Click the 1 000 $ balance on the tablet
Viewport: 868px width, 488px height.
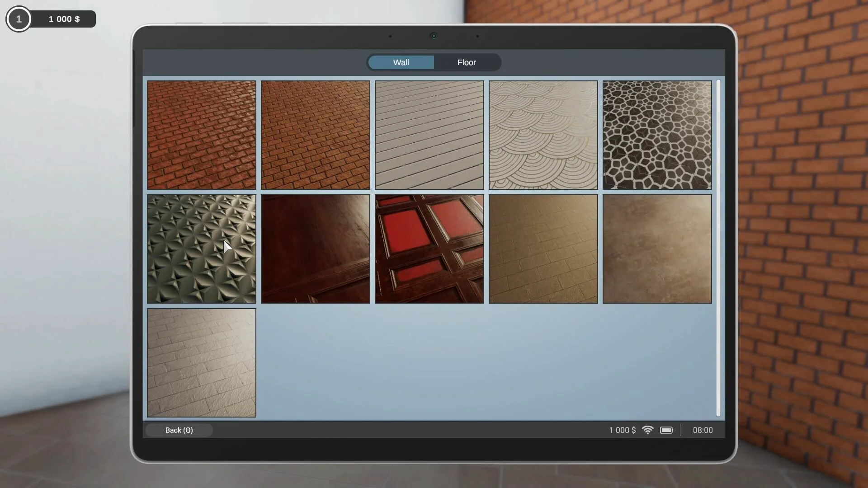pos(622,430)
